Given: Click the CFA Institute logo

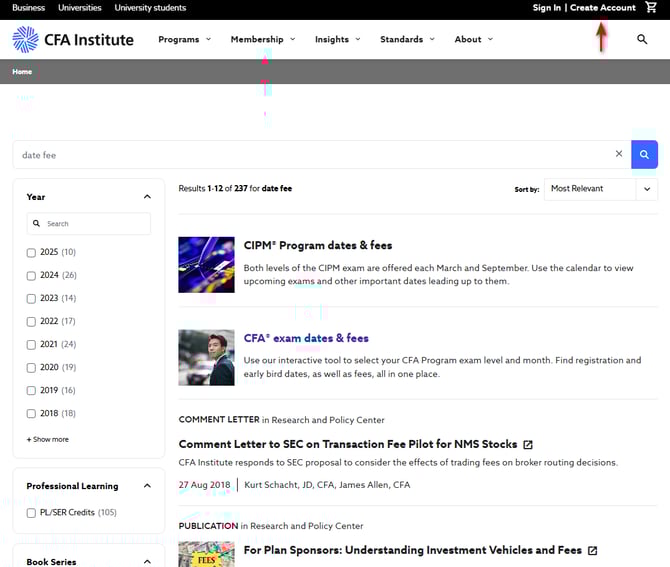Looking at the screenshot, I should click(x=73, y=39).
